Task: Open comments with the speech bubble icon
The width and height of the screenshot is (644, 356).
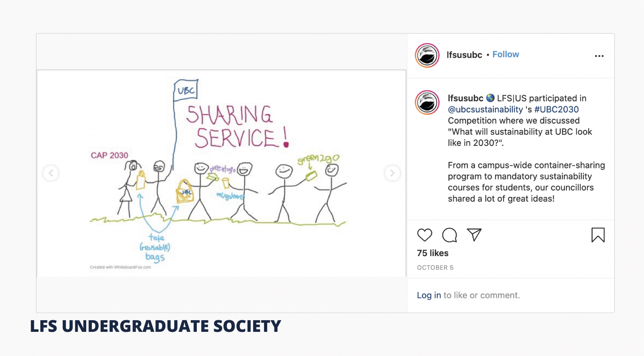Action: tap(450, 235)
